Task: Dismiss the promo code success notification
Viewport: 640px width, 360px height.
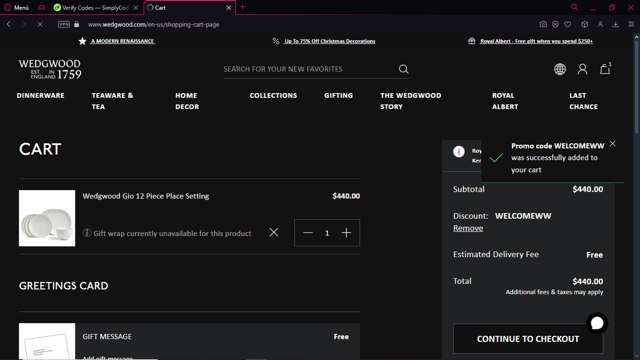Action: 612,143
